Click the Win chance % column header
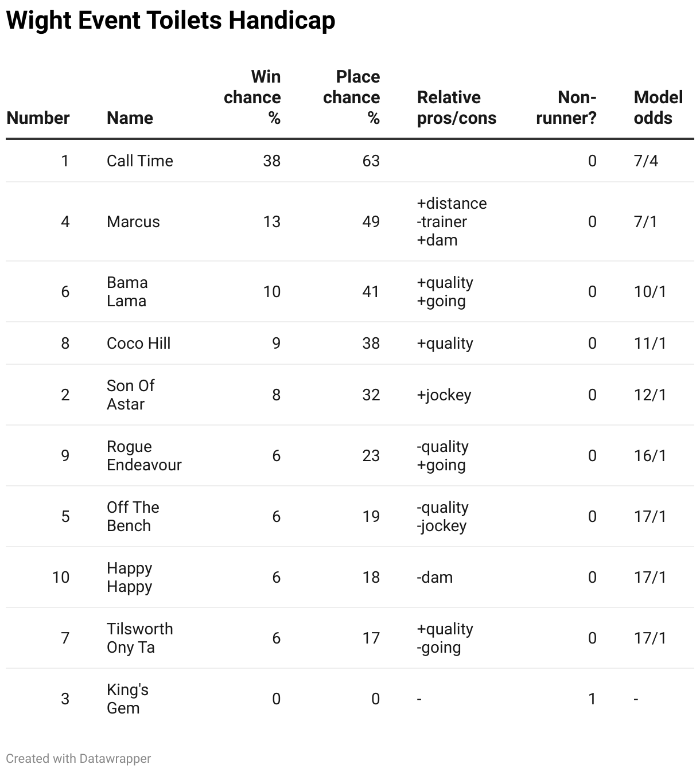This screenshot has height=772, width=700. (x=252, y=98)
